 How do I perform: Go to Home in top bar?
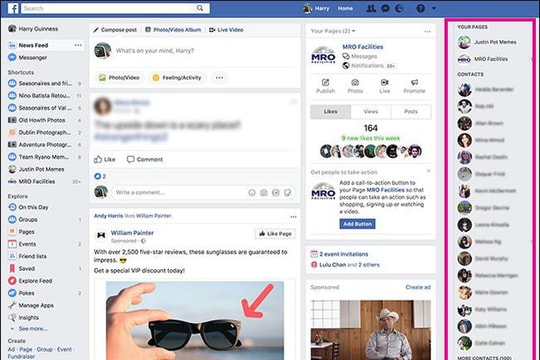(x=345, y=8)
